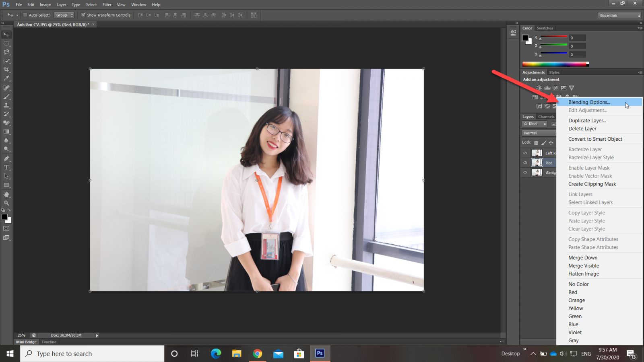The image size is (644, 362).
Task: Lock transparent pixels in Layers panel
Action: coord(536,143)
